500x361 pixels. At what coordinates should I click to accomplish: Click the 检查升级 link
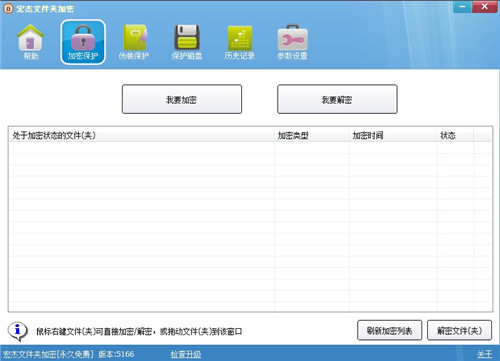[x=186, y=354]
